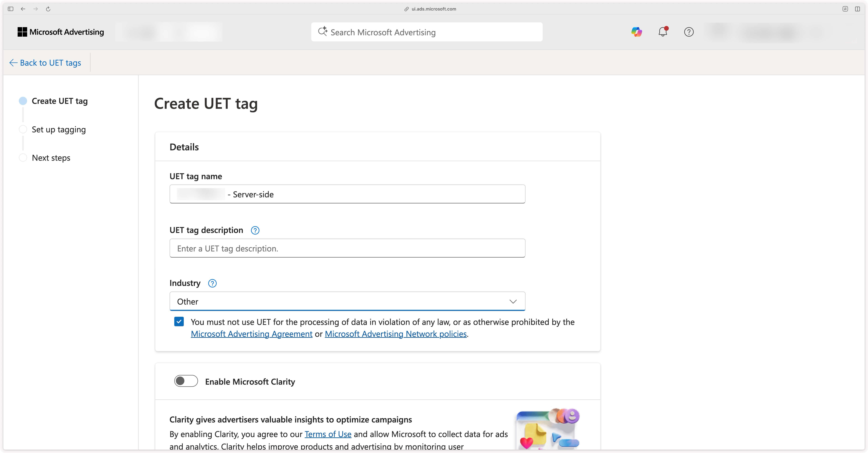Click the browser back navigation arrow

tap(23, 9)
